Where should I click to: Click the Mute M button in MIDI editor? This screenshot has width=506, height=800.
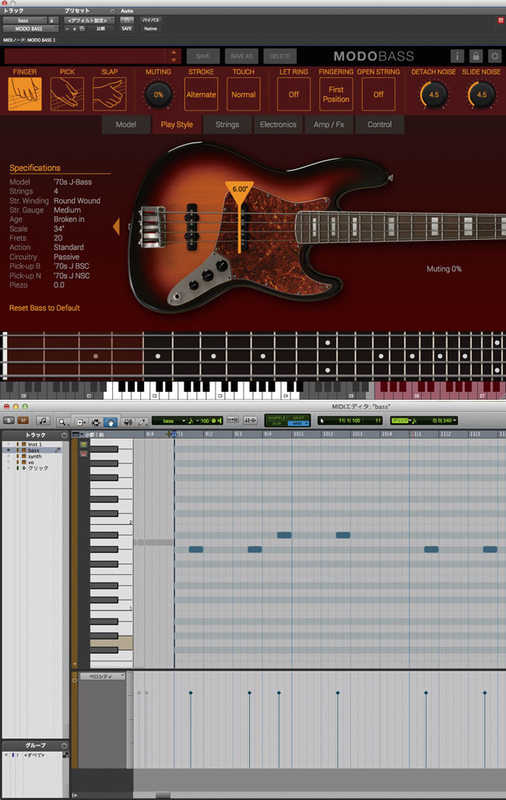click(22, 421)
